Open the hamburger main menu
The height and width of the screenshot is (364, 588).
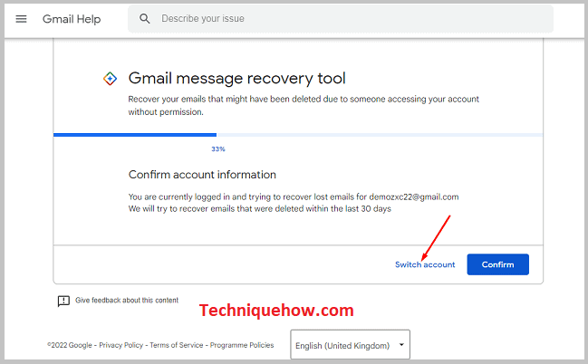[21, 19]
